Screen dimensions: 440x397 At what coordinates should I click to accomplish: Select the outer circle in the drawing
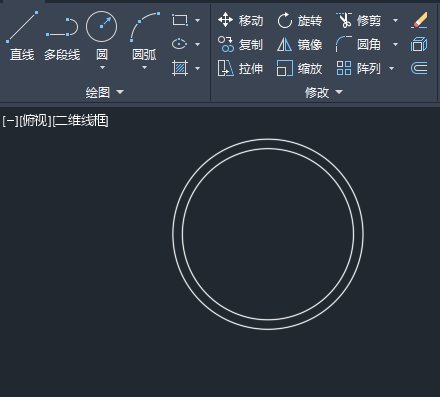point(173,234)
